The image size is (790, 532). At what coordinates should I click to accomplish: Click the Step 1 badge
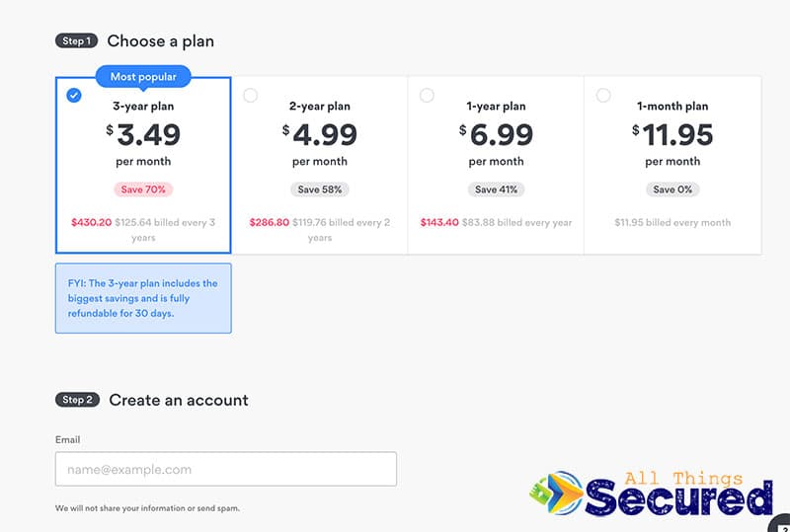pos(77,40)
